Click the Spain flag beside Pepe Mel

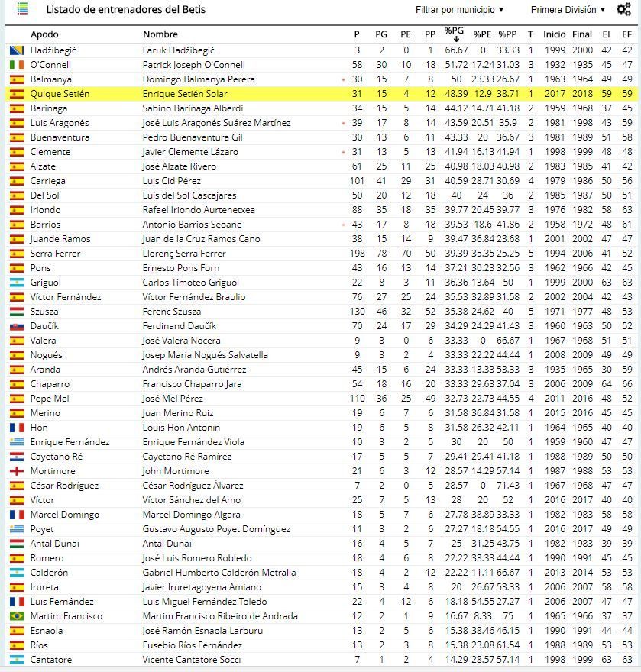[17, 399]
